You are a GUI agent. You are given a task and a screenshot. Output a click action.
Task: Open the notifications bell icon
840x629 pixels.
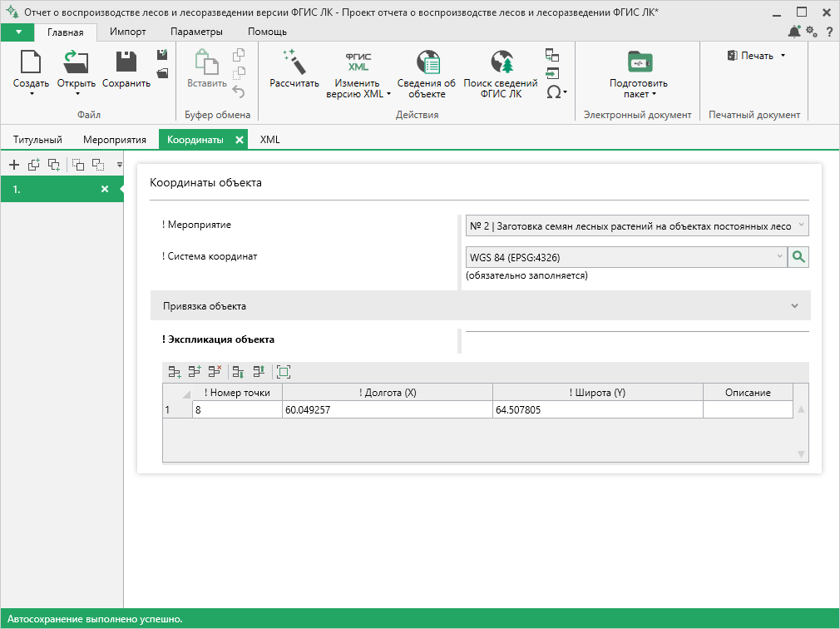(794, 32)
